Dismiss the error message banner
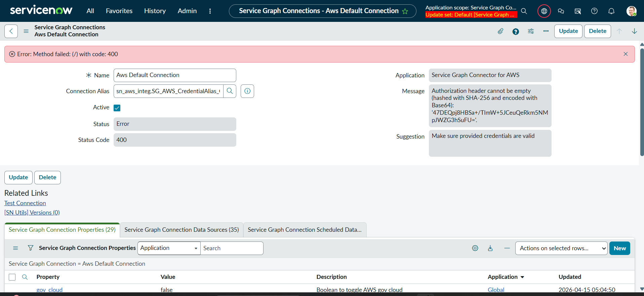The height and width of the screenshot is (296, 644). (626, 54)
